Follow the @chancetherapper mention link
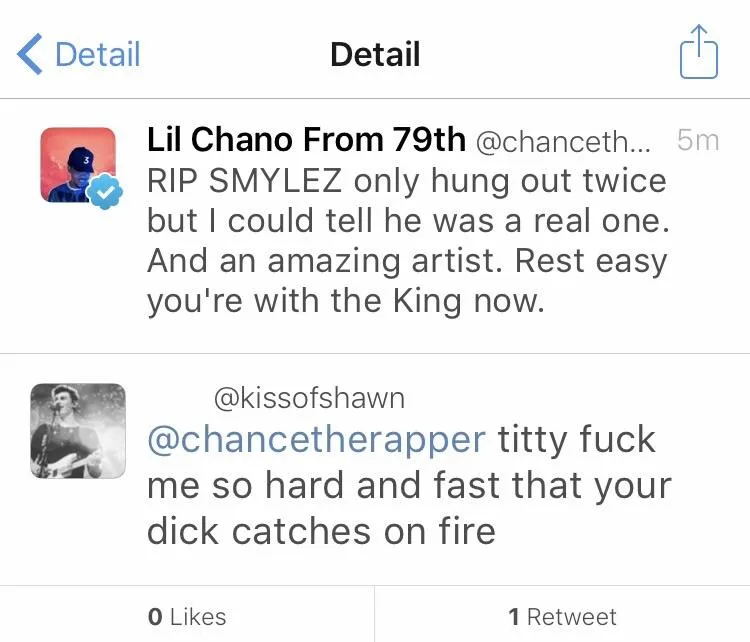The image size is (750, 642). tap(317, 439)
